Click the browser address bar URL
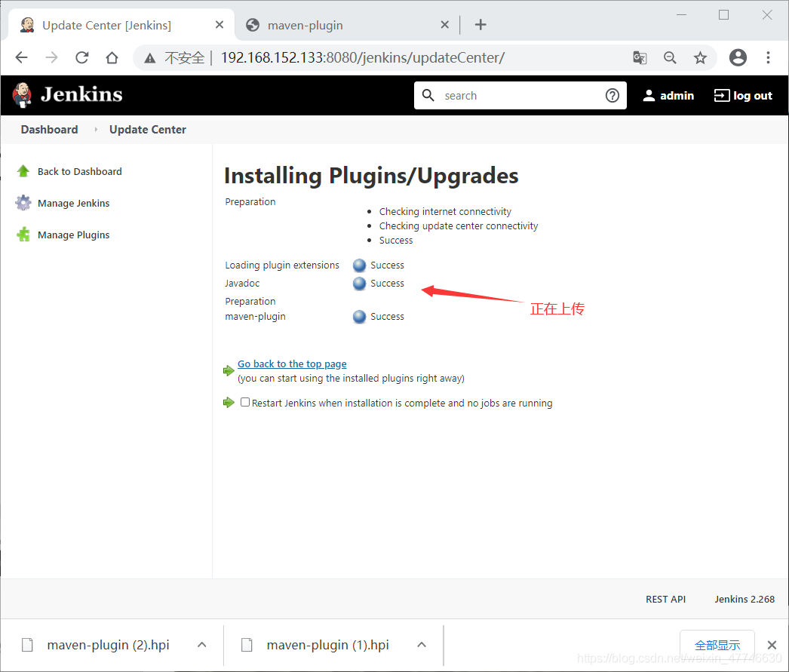This screenshot has width=789, height=672. (x=362, y=58)
